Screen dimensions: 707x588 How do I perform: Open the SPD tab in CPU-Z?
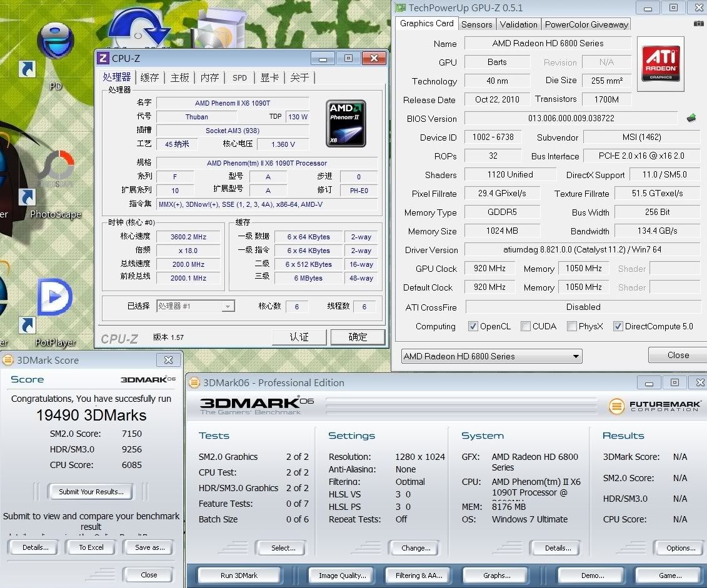[x=239, y=77]
